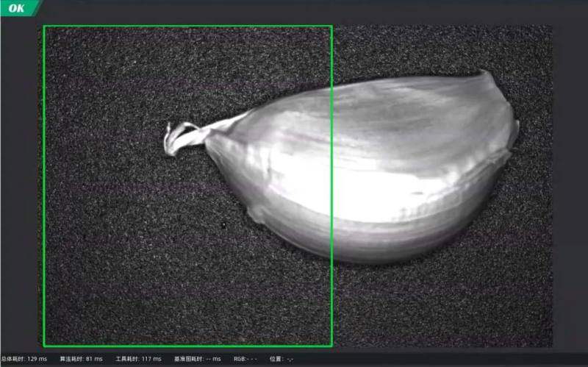Click the green OK result badge
Screen dimensions: 588x367
(x=18, y=8)
